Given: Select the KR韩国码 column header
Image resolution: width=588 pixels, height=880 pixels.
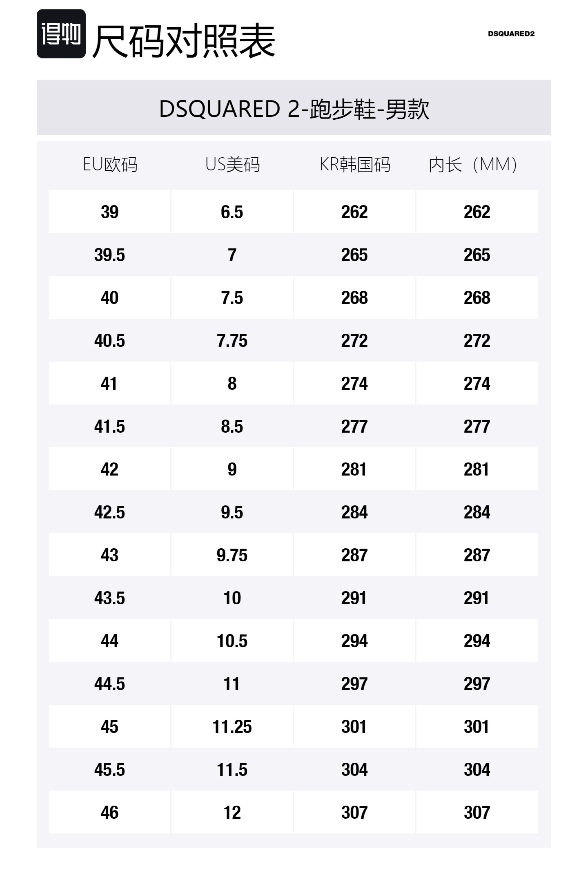Looking at the screenshot, I should click(x=355, y=165).
